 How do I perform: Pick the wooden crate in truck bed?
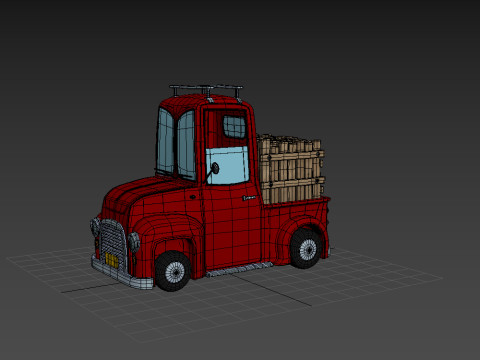(x=291, y=169)
